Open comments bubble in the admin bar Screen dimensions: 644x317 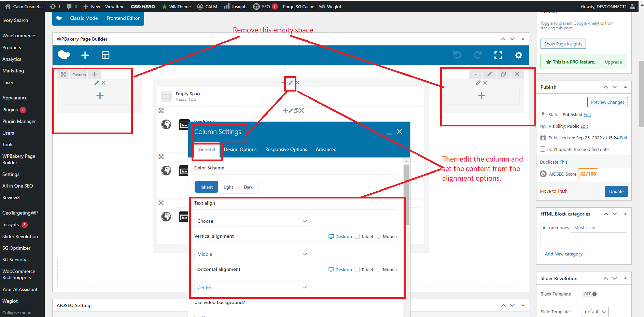click(72, 6)
